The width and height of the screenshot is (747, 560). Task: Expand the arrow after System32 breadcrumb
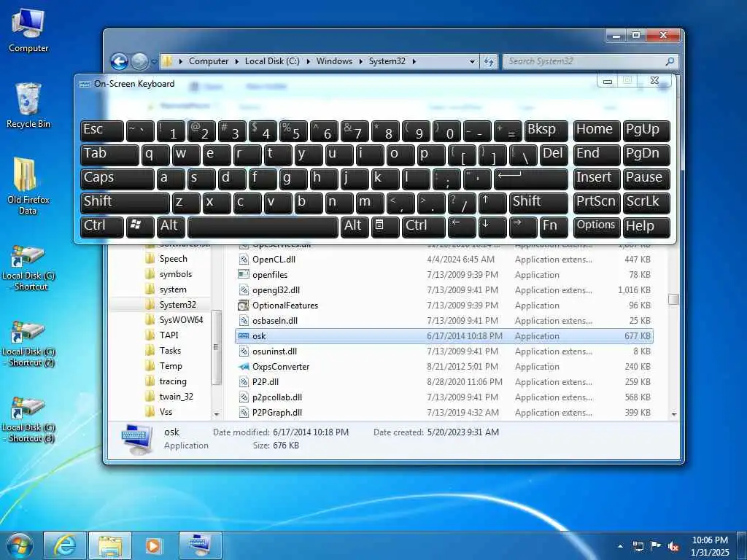414,61
